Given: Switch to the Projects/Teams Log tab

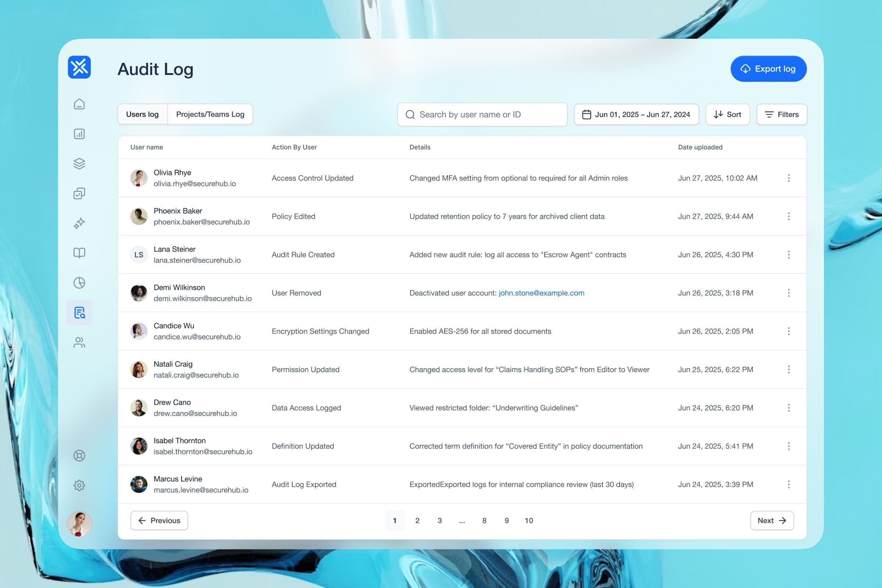Looking at the screenshot, I should (x=210, y=114).
